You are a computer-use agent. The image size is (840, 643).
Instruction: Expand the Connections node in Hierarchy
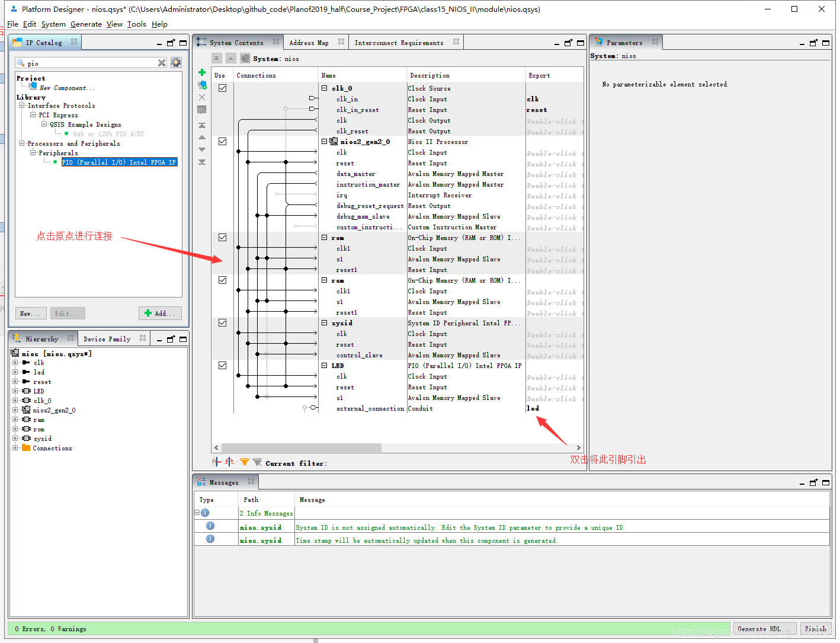coord(15,448)
